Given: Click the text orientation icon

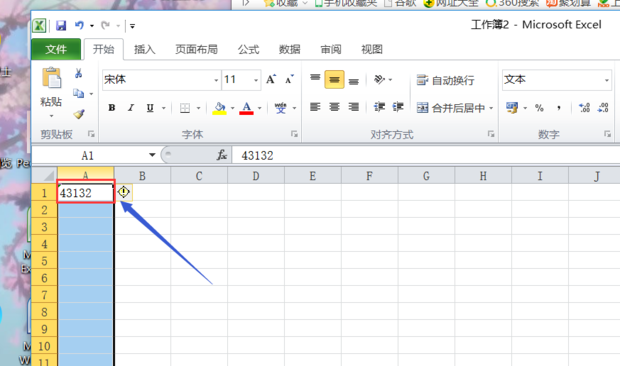Looking at the screenshot, I should pos(379,79).
